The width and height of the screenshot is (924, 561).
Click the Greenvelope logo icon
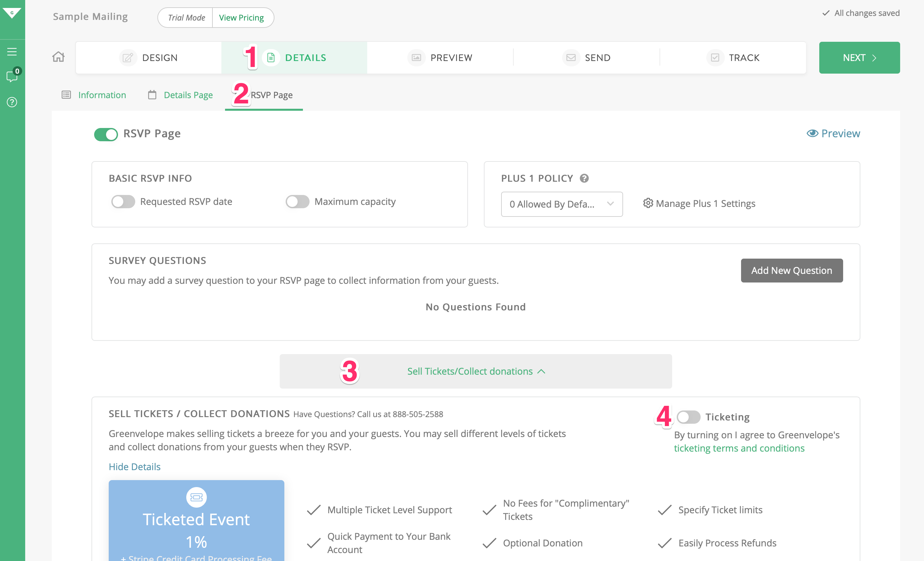click(x=12, y=14)
